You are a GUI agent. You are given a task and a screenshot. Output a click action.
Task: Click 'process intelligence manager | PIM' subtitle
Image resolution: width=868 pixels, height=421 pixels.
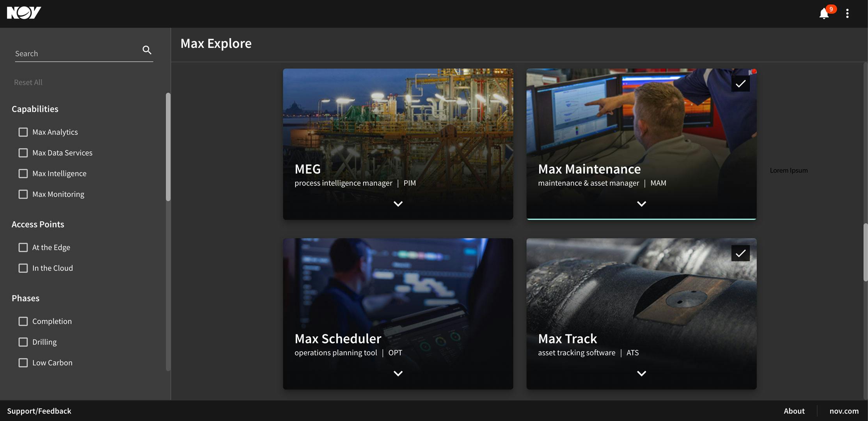click(x=355, y=183)
